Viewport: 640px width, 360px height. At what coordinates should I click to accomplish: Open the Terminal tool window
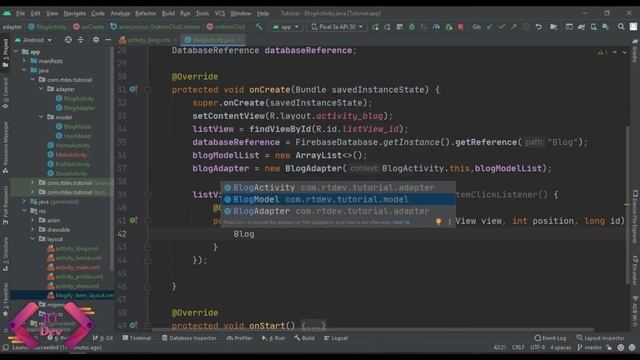tap(137, 338)
